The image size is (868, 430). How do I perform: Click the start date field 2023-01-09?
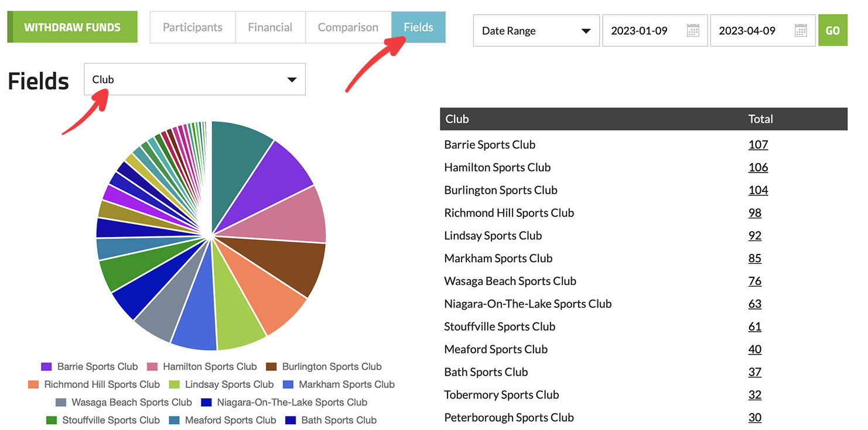click(x=640, y=31)
